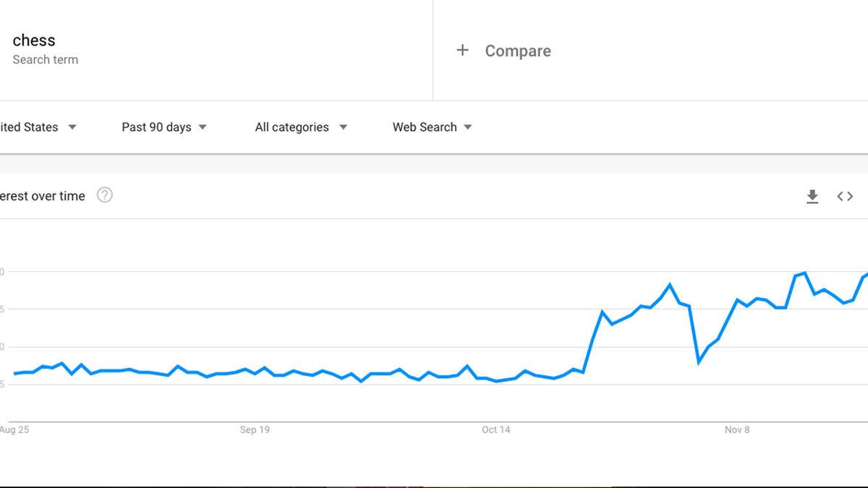Open the help question mark icon
868x488 pixels.
point(105,195)
